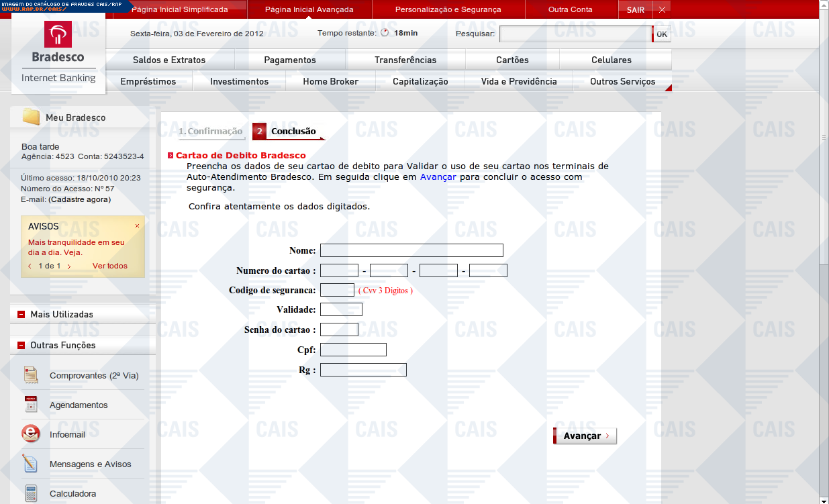Close the Avisos notice box
Image resolution: width=829 pixels, height=504 pixels.
(137, 226)
